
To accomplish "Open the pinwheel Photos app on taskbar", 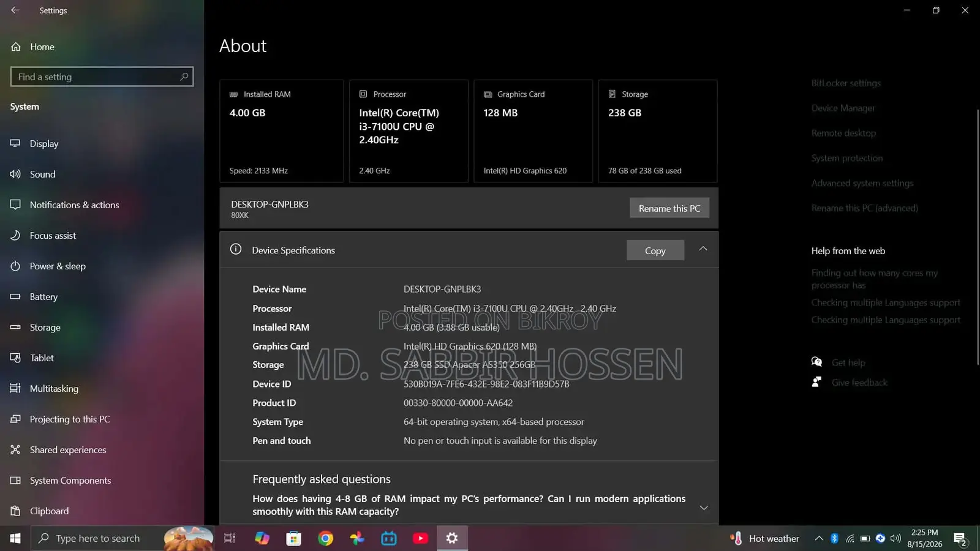I will (x=357, y=538).
